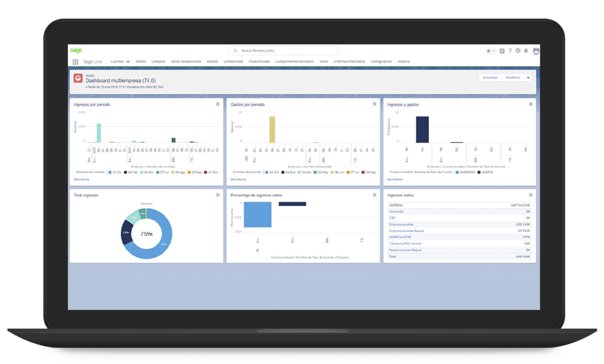Open the Cuentas tab dropdown chevron
604x364 pixels.
point(128,61)
